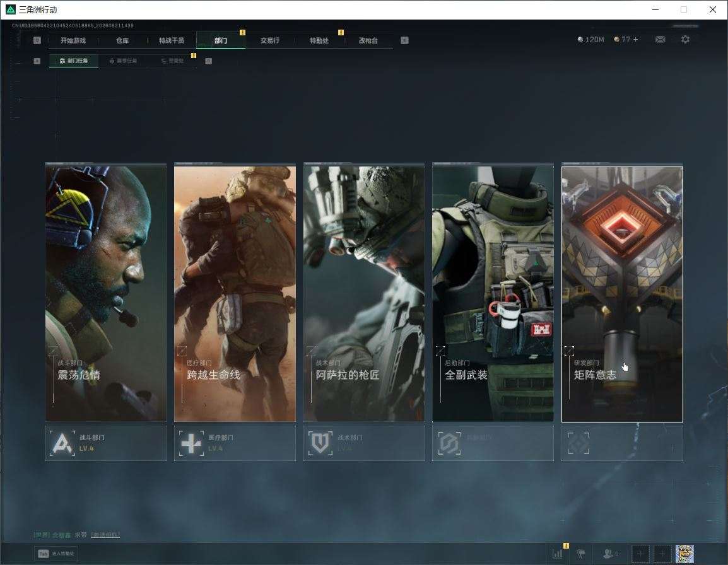Open the 特勤处 tab
Image resolution: width=728 pixels, height=565 pixels.
point(319,40)
